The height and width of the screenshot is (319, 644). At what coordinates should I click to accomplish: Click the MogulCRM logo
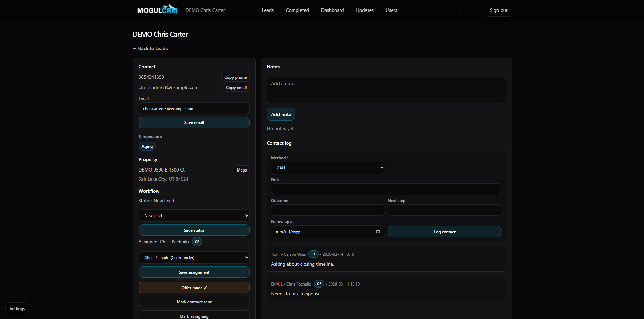click(x=157, y=9)
